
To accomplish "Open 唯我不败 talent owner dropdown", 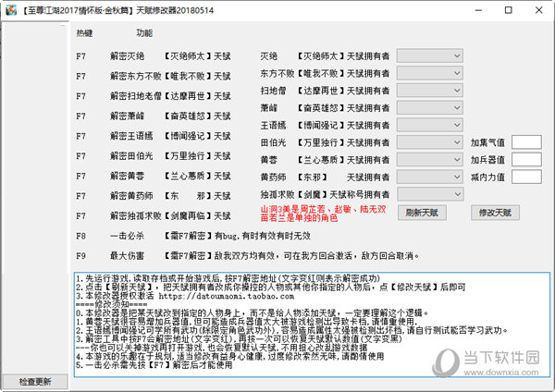I will [x=429, y=73].
